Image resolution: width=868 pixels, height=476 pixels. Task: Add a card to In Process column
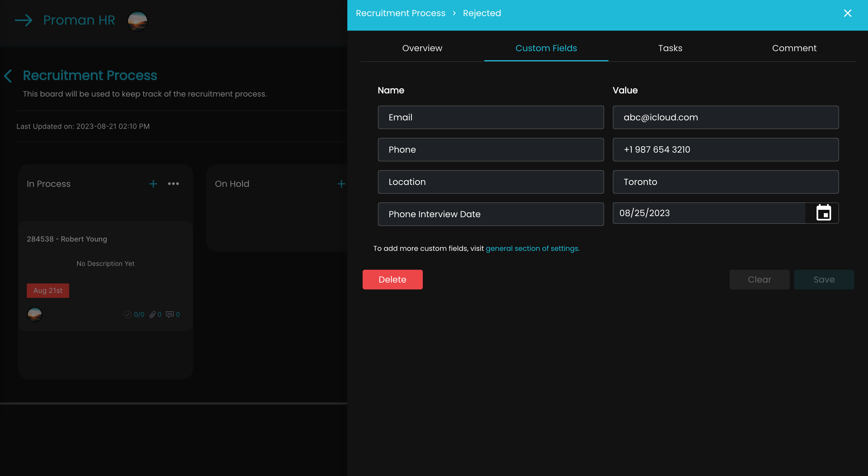(x=153, y=184)
